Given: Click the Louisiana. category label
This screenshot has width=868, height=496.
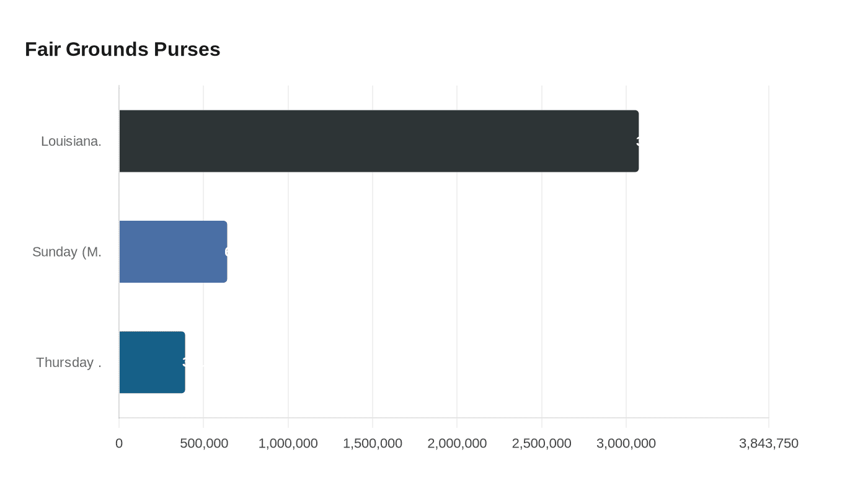Looking at the screenshot, I should [x=71, y=141].
